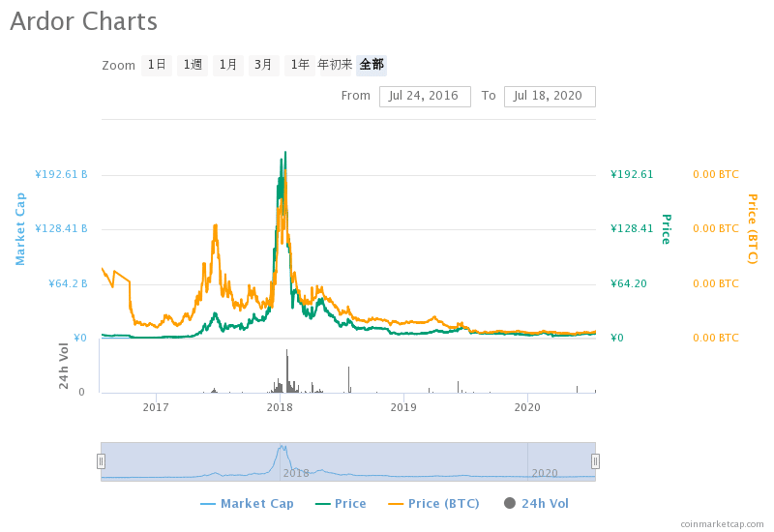Viewport: 774px width, 532px height.
Task: Open the coinmarketcap.com credit link
Action: 722,524
